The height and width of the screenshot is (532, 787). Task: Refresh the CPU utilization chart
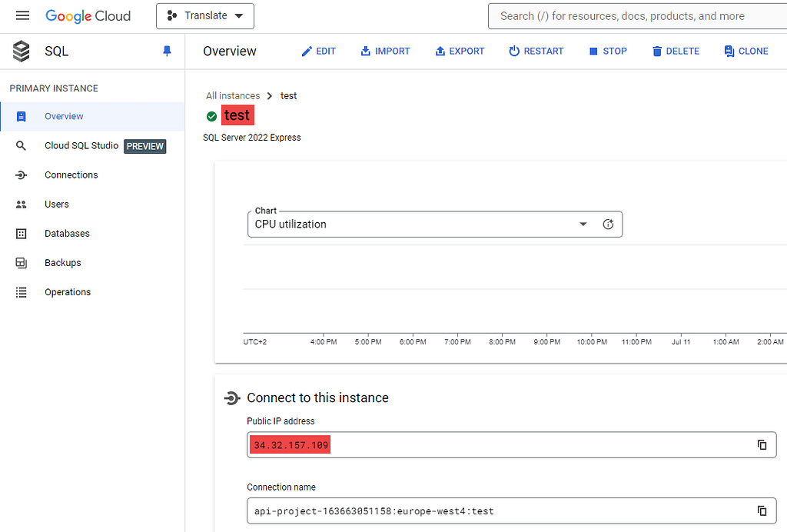pyautogui.click(x=608, y=224)
